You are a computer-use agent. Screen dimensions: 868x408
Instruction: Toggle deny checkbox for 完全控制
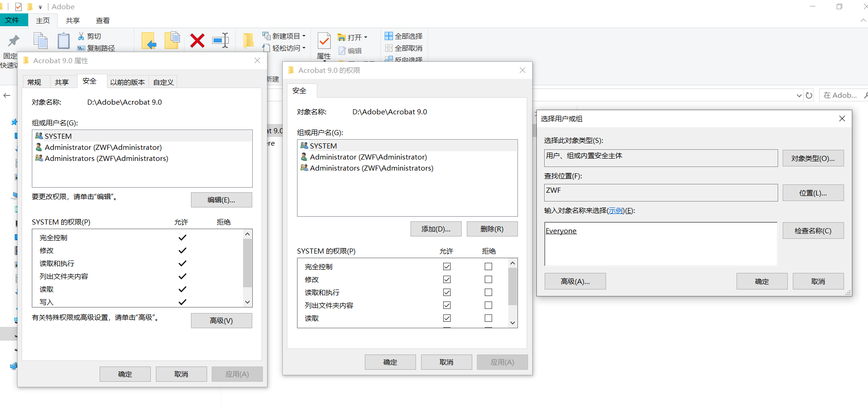coord(488,266)
